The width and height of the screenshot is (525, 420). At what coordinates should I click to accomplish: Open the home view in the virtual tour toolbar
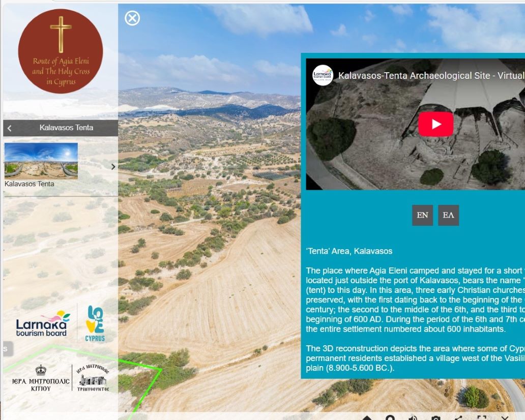click(x=366, y=418)
